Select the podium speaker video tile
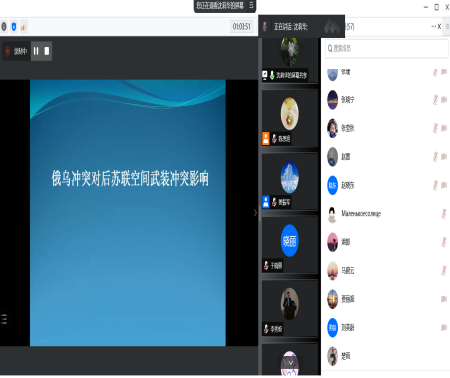Image resolution: width=450 pixels, height=378 pixels. click(290, 308)
